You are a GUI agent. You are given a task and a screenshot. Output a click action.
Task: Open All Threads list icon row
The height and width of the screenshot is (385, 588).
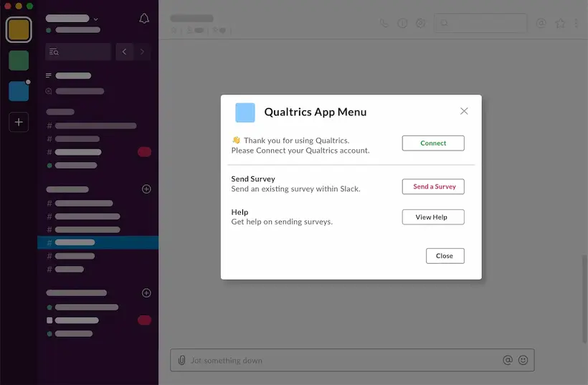(69, 76)
